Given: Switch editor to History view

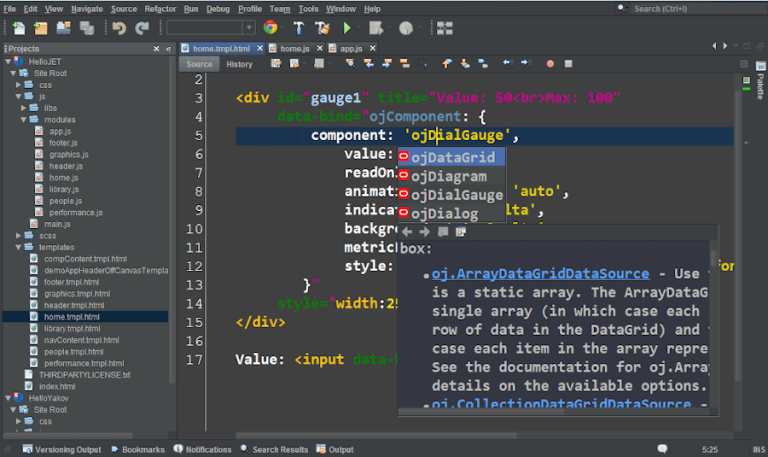Looking at the screenshot, I should tap(239, 64).
